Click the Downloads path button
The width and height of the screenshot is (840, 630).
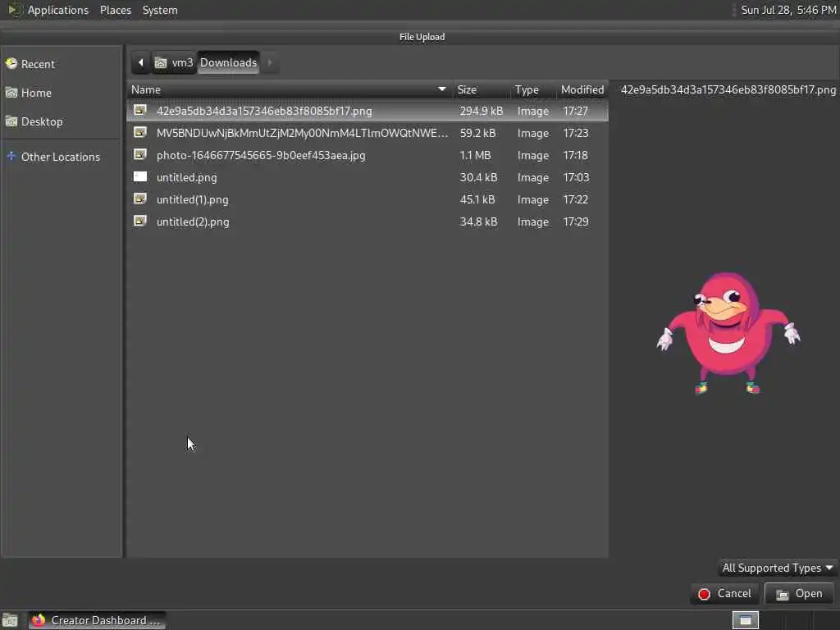[229, 62]
